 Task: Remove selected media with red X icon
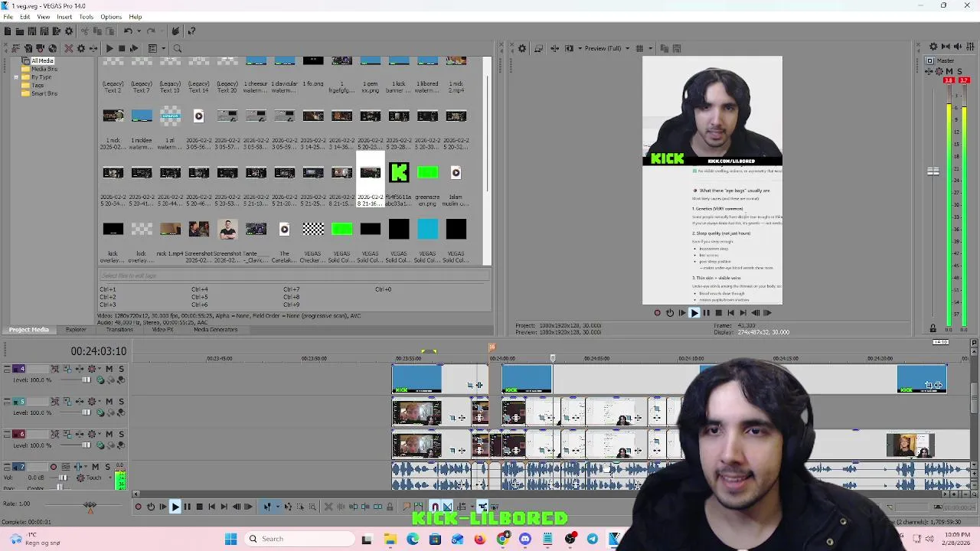[69, 48]
